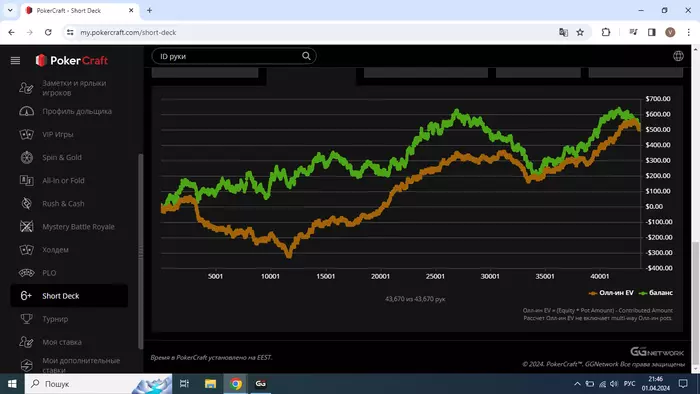Screen dimensions: 700x394
Task: Click the sidebar scrollbar thumb
Action: (x=141, y=251)
